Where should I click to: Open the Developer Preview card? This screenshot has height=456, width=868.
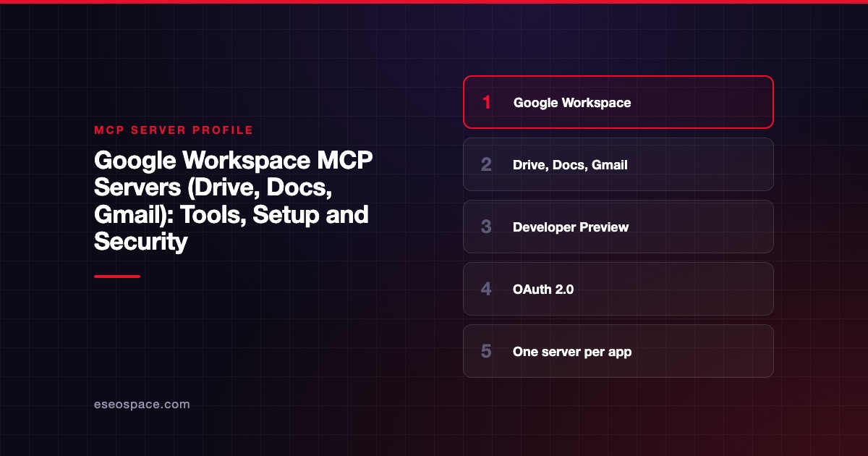(618, 227)
